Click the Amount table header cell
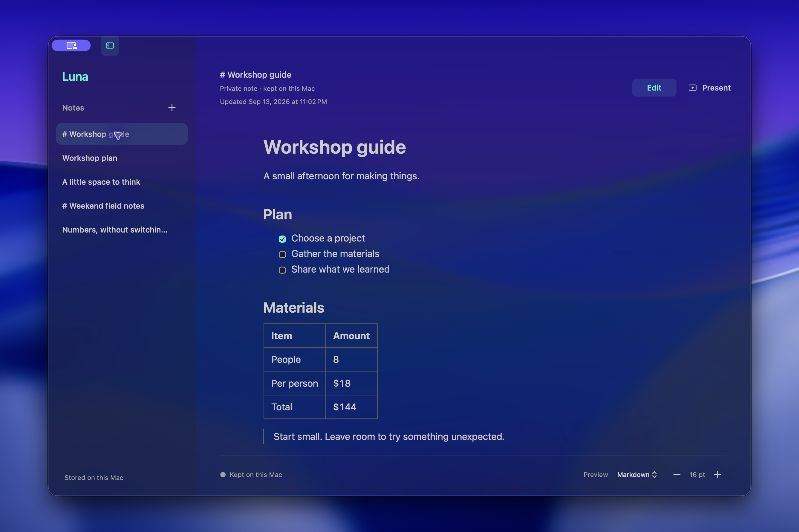Screen dimensions: 799x532 pos(351,336)
